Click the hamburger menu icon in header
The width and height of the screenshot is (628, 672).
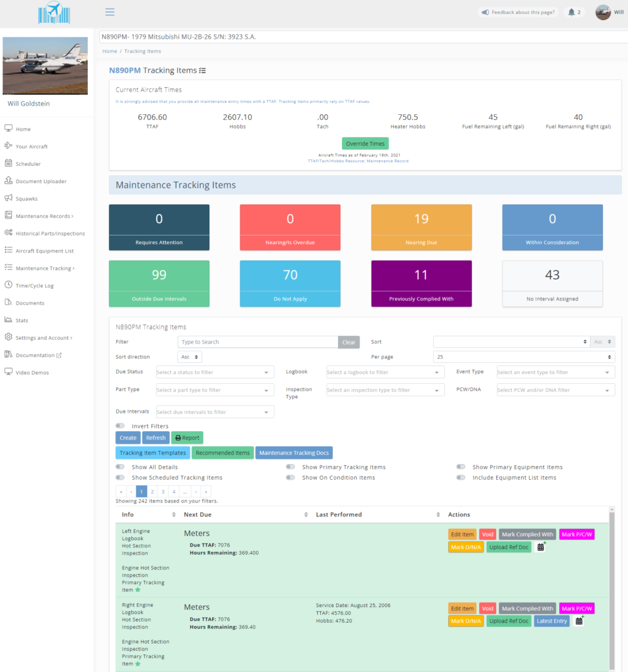click(110, 12)
